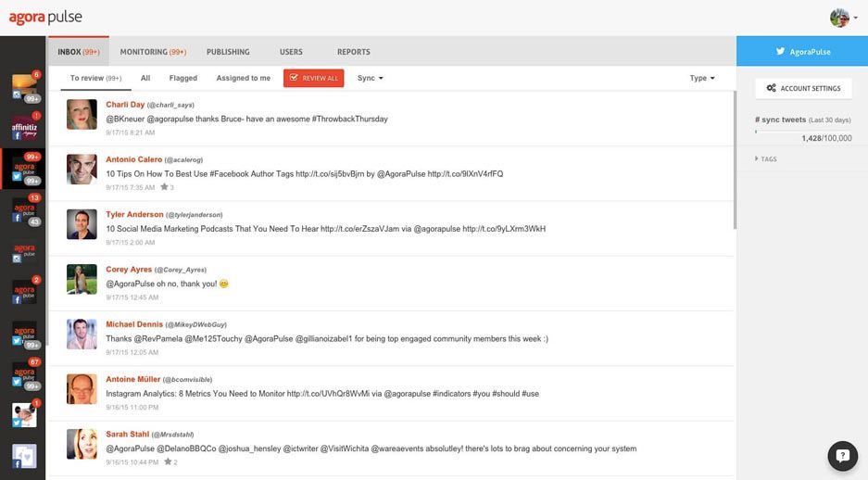Expand the Sync dropdown
The width and height of the screenshot is (868, 480).
click(x=370, y=78)
